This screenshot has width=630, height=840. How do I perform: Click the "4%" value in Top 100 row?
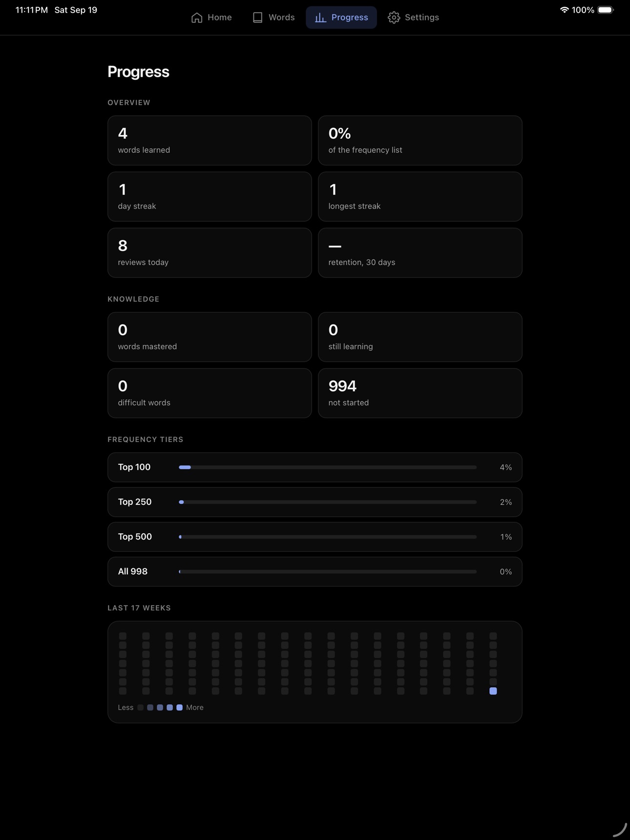pos(506,467)
